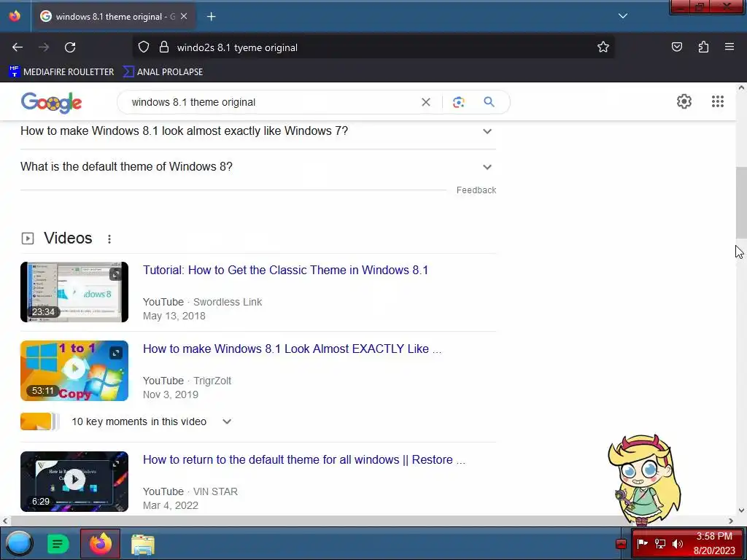Click inside the Google search box
This screenshot has height=560, width=747.
pos(271,102)
